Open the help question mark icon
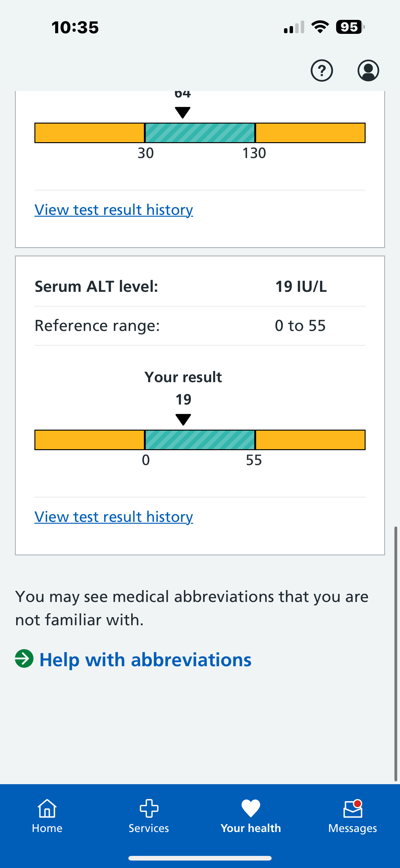The height and width of the screenshot is (868, 400). click(322, 71)
